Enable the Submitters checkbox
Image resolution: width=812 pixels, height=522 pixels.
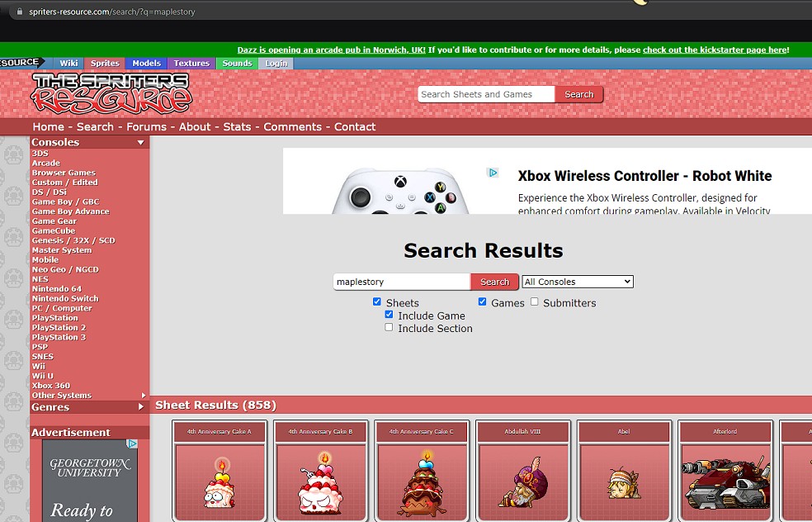point(535,301)
